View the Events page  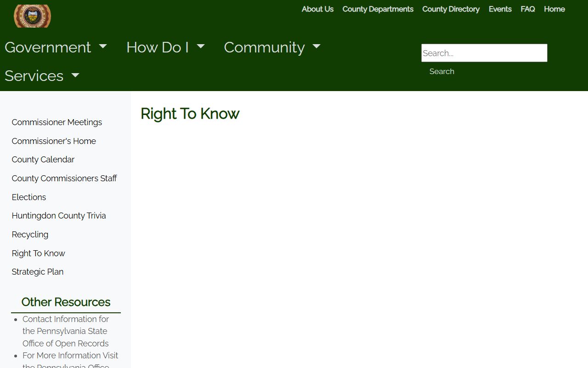click(x=500, y=9)
